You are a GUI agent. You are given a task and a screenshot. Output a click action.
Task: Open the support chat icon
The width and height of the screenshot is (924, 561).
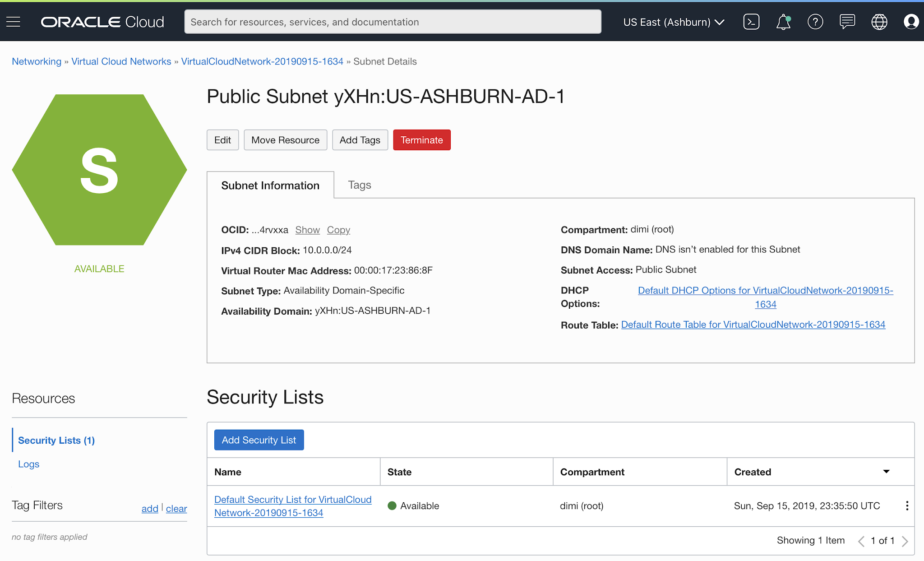pos(847,22)
